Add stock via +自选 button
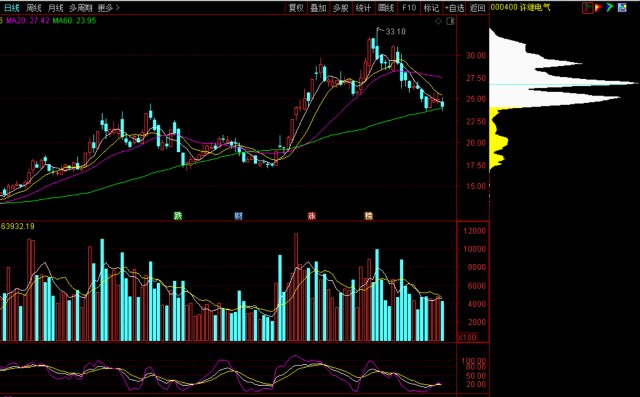 [x=455, y=8]
